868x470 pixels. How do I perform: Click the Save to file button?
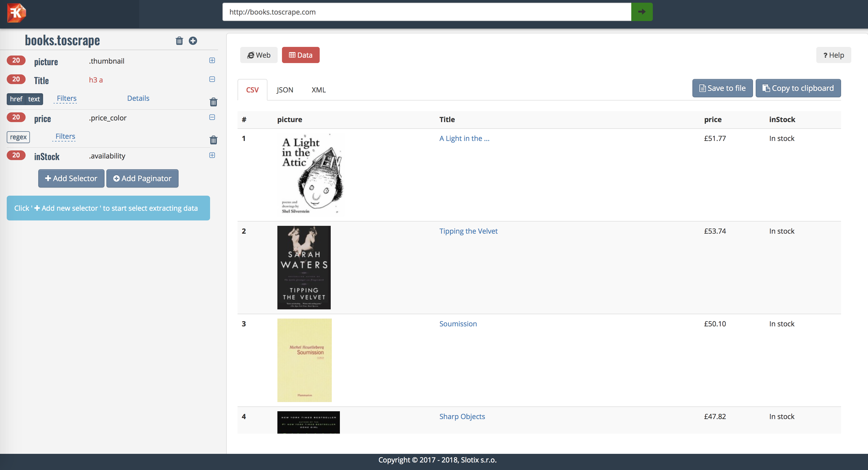722,88
